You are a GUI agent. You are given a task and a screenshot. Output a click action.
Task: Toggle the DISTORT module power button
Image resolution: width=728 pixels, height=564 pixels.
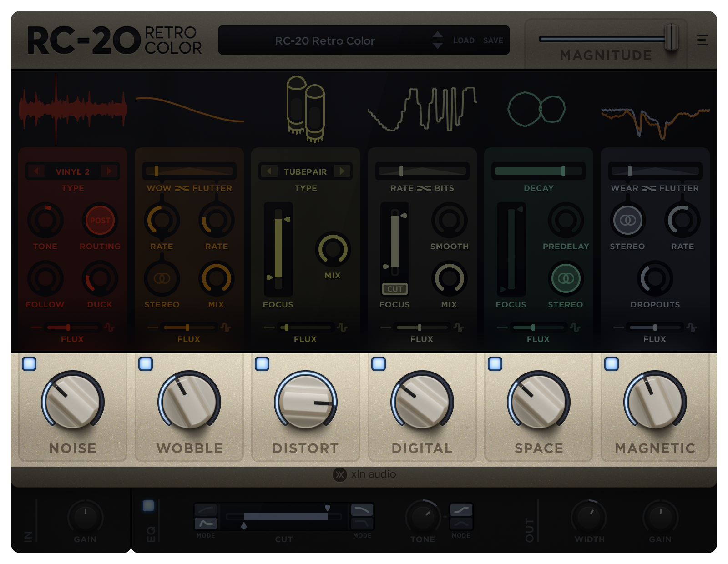tap(262, 364)
